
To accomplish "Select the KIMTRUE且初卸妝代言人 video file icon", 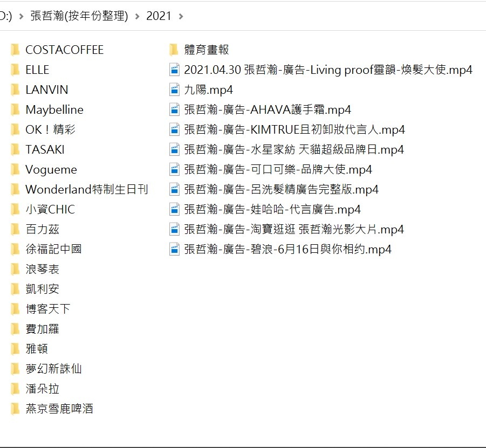I will [175, 129].
